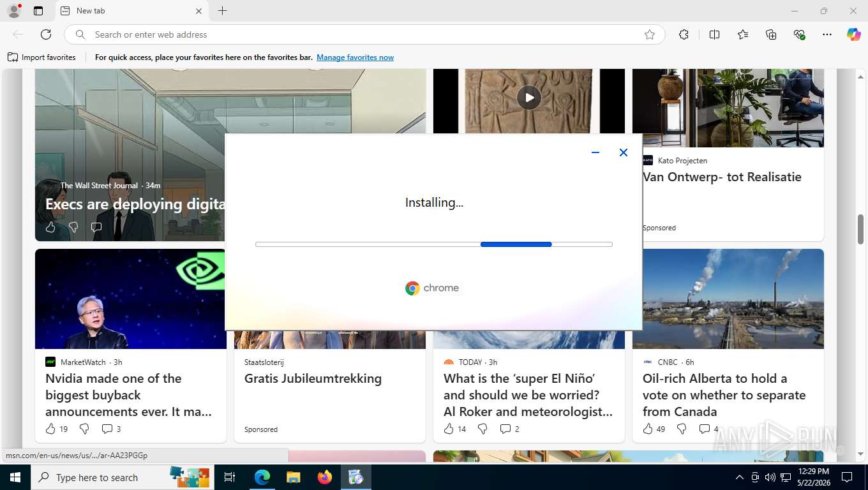The width and height of the screenshot is (868, 490).
Task: Open Settings and more ellipsis menu
Action: 827,34
